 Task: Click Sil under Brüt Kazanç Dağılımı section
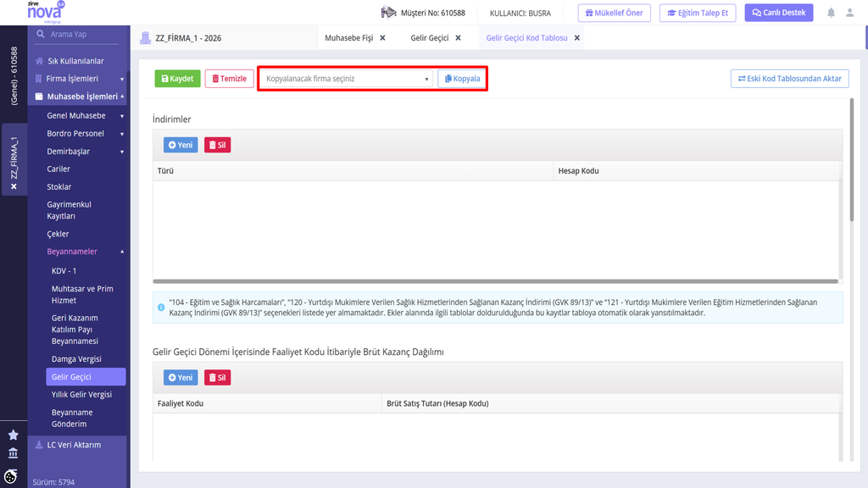coord(217,377)
